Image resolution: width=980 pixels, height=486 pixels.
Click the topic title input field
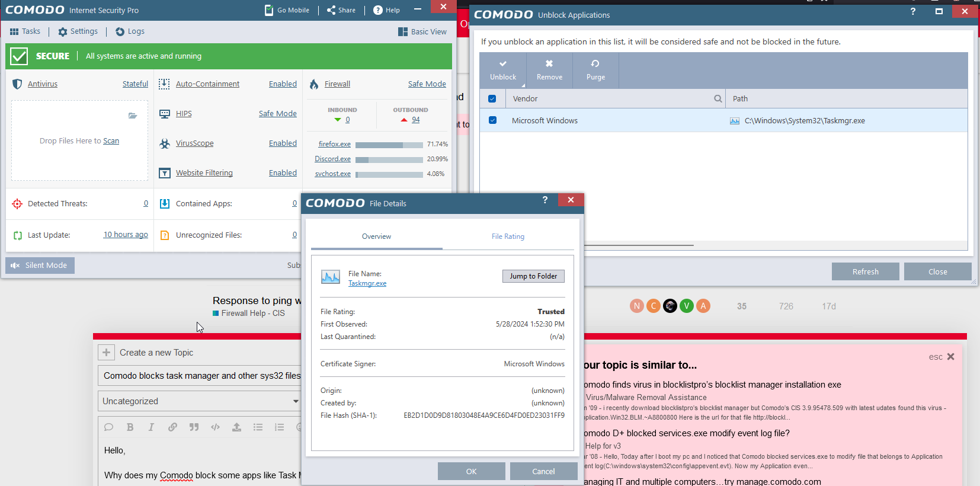[201, 376]
